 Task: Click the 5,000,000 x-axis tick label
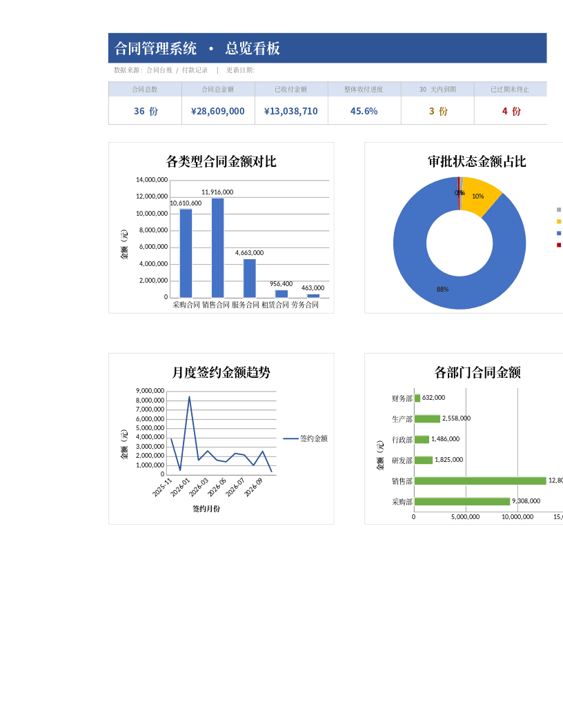[x=466, y=517]
